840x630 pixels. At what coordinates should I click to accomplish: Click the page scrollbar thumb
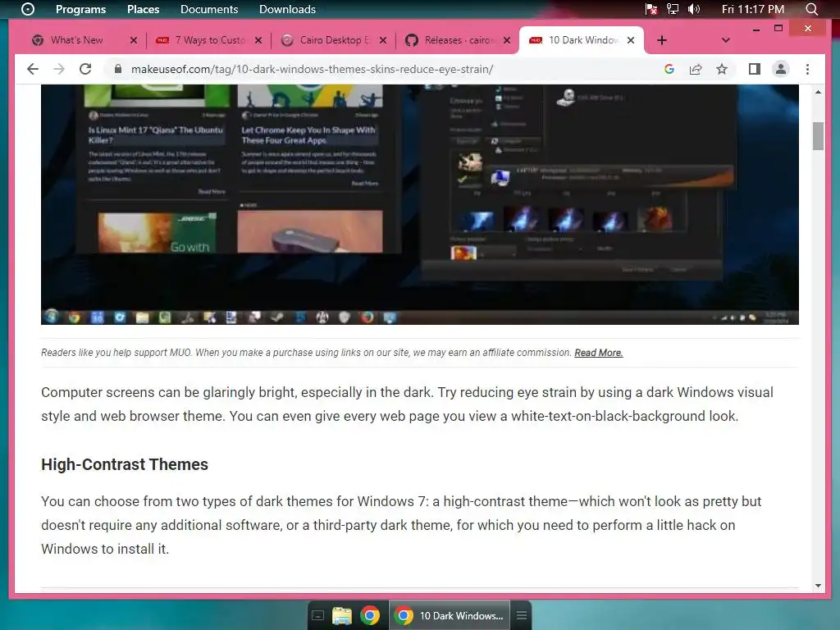pyautogui.click(x=818, y=136)
